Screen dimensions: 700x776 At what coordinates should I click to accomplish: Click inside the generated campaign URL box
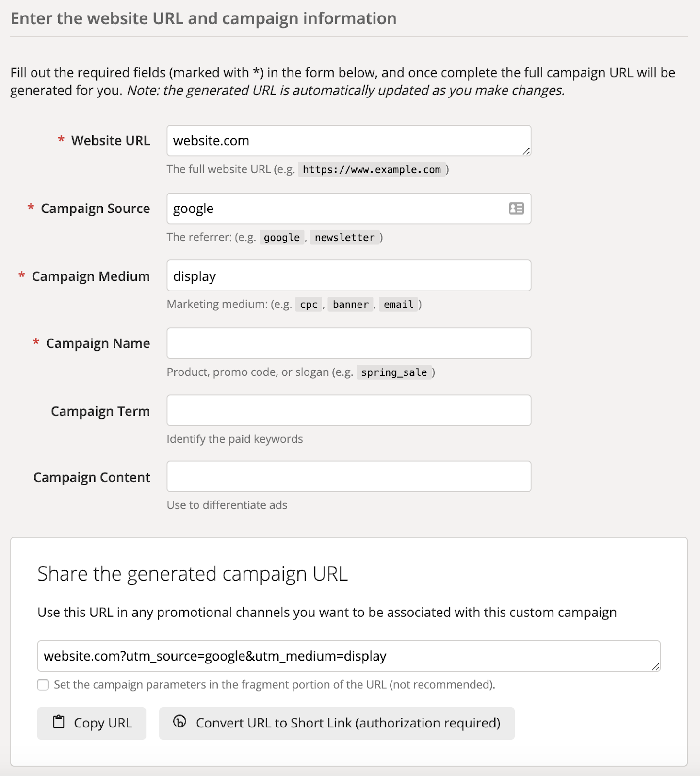340,656
